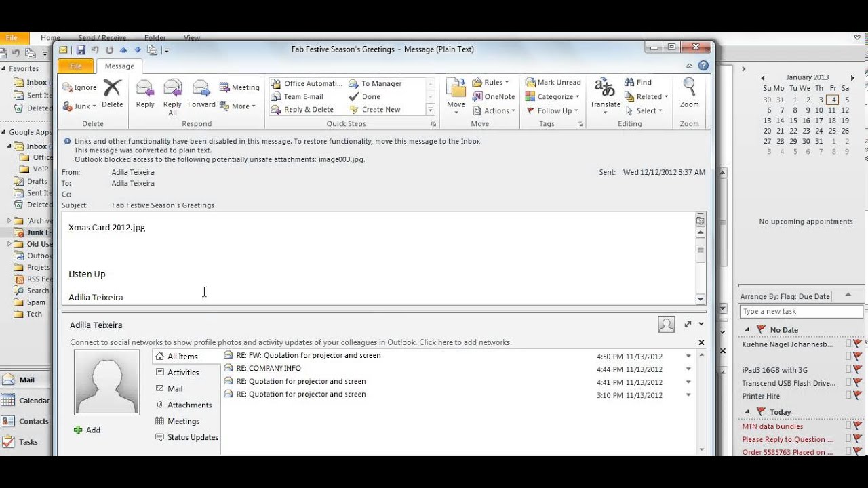Send message to OneNote

[494, 96]
